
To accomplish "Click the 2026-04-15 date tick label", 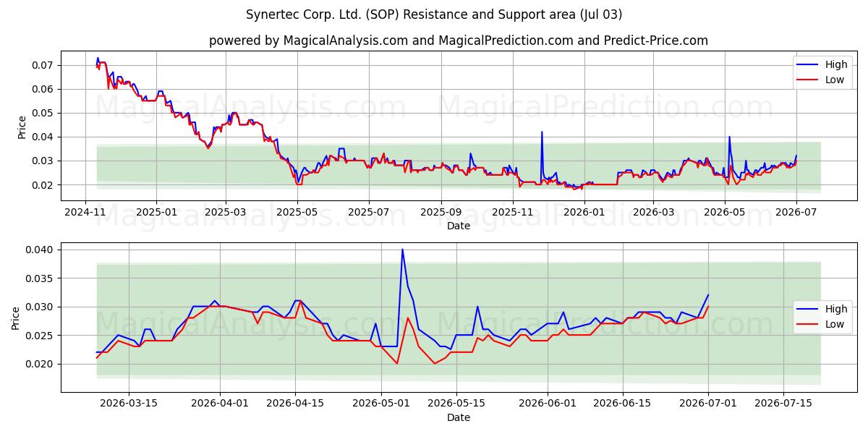I will tap(295, 404).
